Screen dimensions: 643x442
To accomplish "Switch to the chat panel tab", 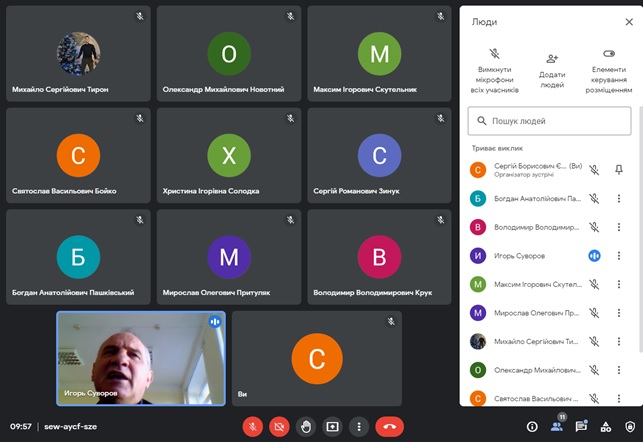I will tap(581, 426).
